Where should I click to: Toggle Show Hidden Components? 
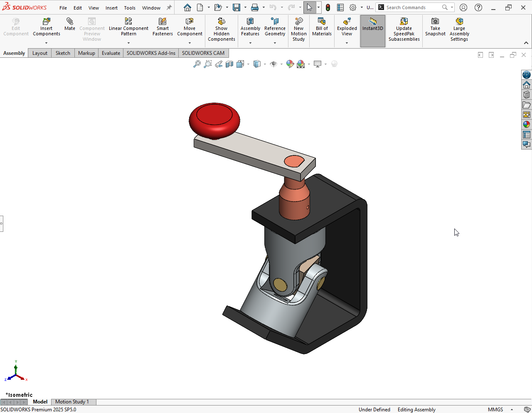tap(222, 28)
